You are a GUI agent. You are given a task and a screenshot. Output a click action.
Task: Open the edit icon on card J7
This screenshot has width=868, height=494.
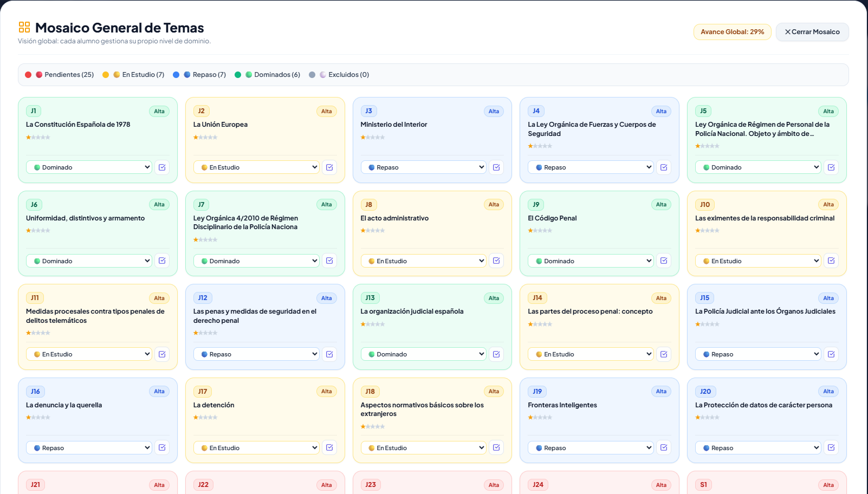point(329,261)
